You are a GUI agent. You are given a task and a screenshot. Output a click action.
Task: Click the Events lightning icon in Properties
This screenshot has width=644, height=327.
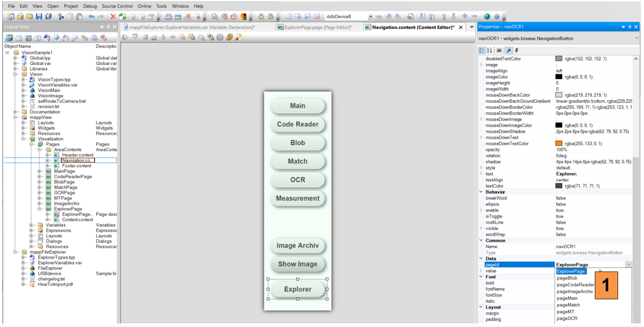pyautogui.click(x=517, y=51)
